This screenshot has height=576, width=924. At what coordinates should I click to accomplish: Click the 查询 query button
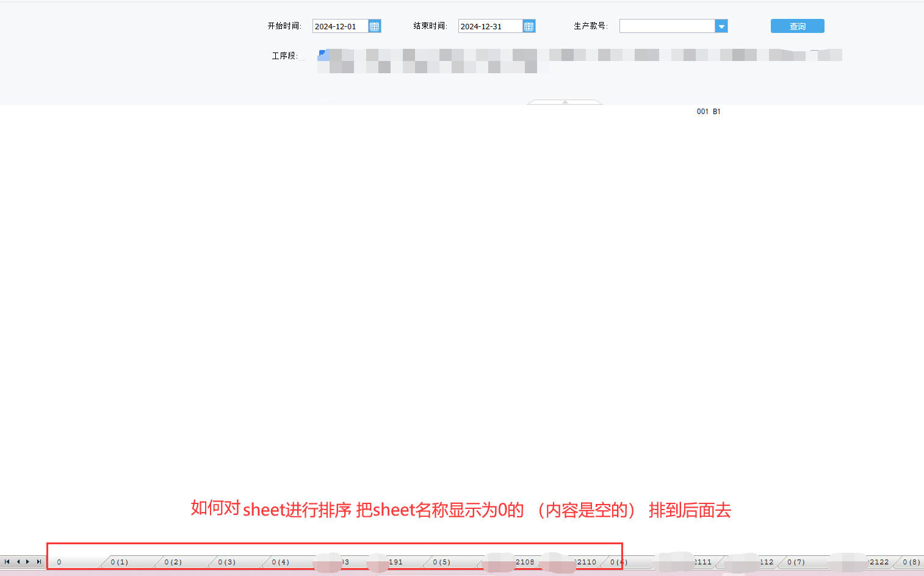pos(797,26)
